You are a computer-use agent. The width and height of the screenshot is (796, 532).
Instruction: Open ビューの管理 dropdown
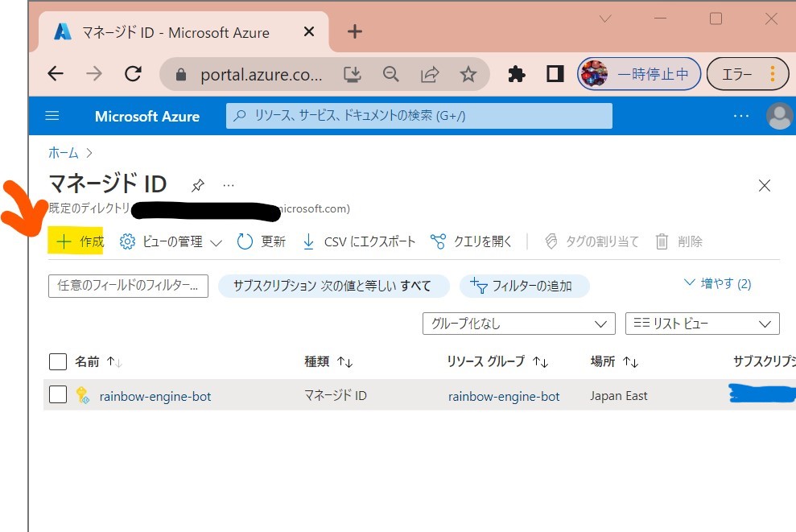click(x=171, y=241)
